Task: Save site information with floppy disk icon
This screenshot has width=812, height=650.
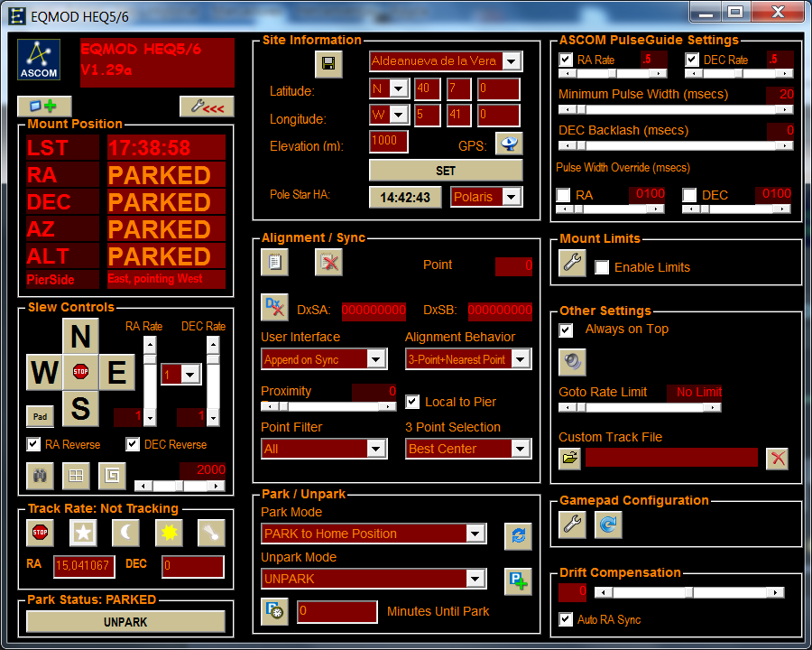Action: coord(328,64)
